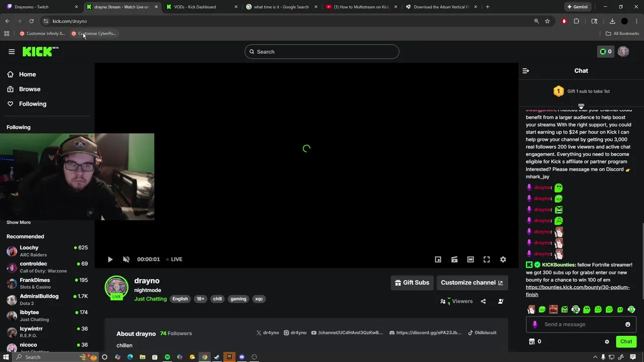644x362 pixels.
Task: Click the chat identity microphone icon
Action: coord(535,324)
